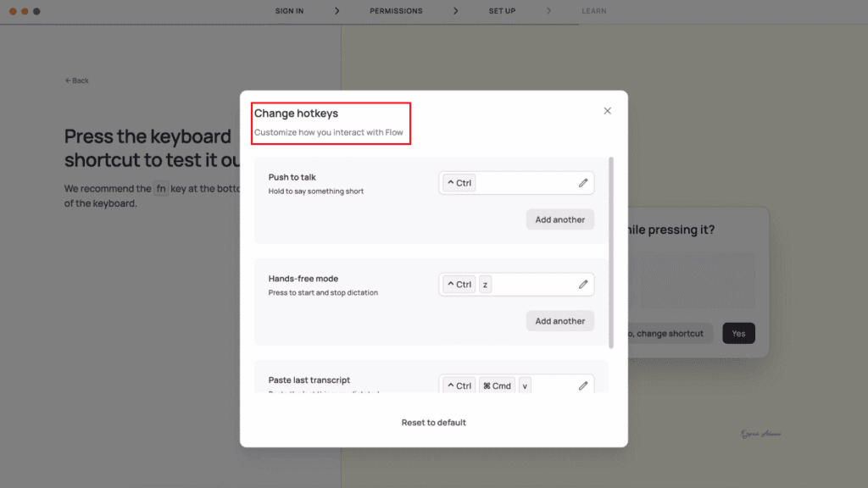Go to the Learn step

[x=594, y=11]
